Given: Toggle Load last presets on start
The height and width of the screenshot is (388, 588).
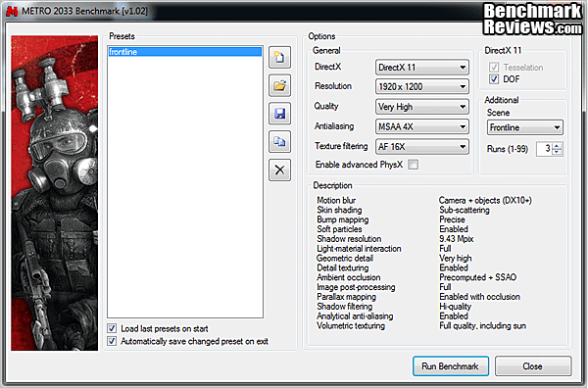Looking at the screenshot, I should 112,328.
